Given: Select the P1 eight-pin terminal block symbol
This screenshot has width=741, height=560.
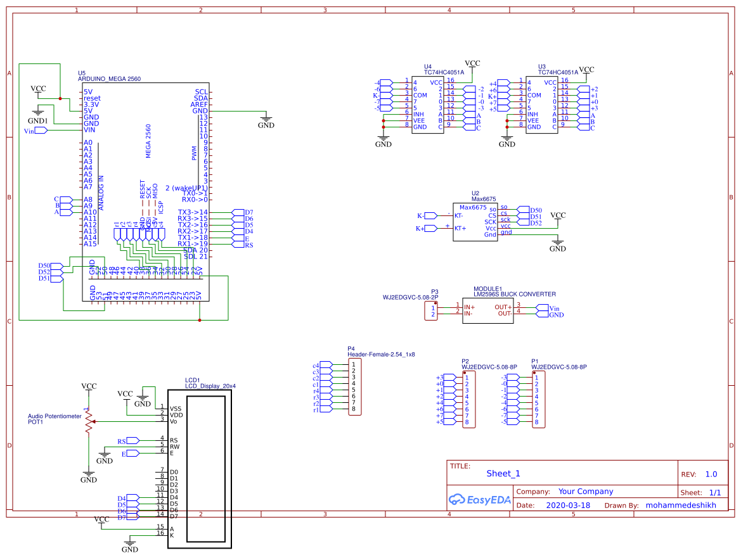Looking at the screenshot, I should click(538, 400).
